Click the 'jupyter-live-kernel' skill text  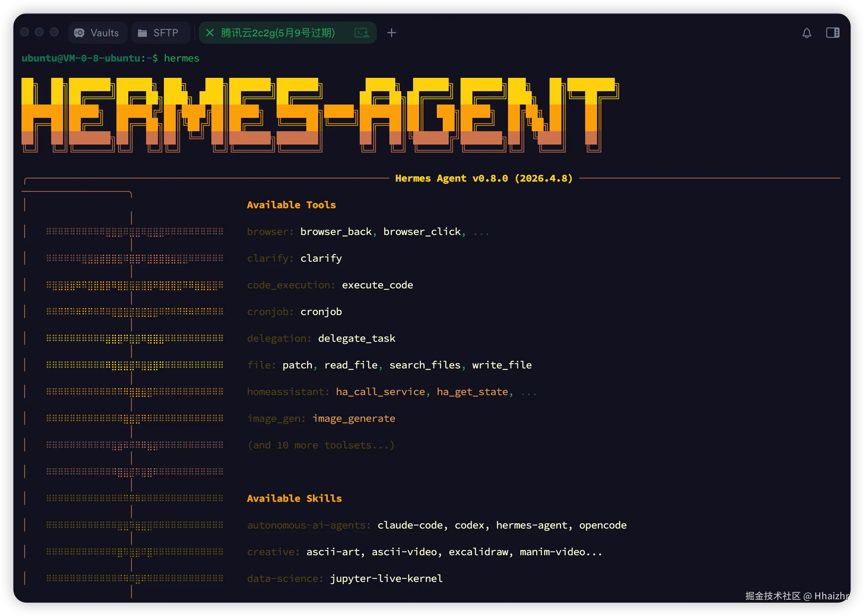(x=386, y=579)
